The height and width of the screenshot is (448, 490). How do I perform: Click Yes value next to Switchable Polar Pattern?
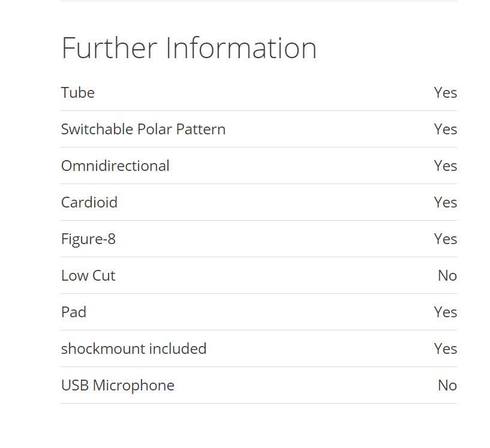coord(445,129)
